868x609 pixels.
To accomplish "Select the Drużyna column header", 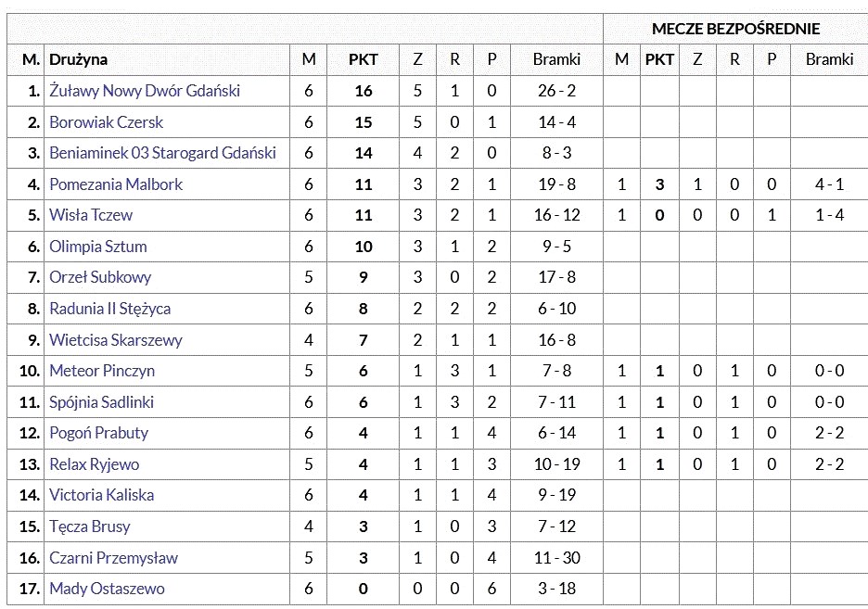I will coord(78,59).
